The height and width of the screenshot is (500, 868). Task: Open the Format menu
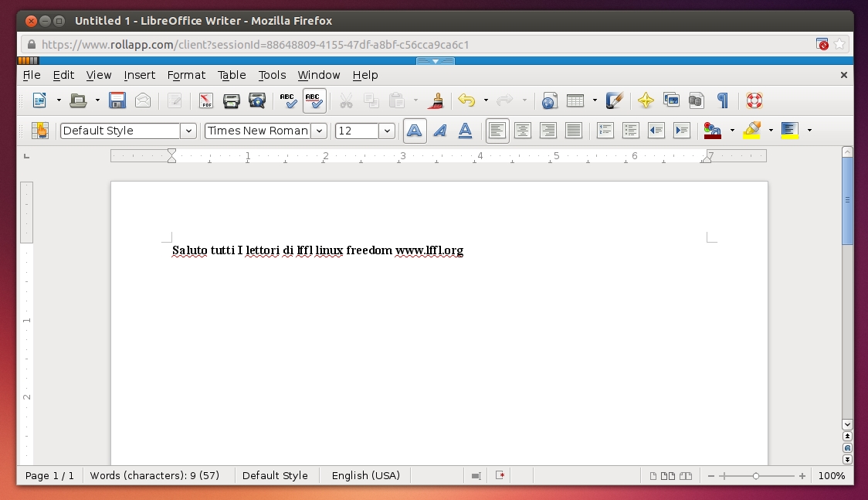(x=187, y=75)
